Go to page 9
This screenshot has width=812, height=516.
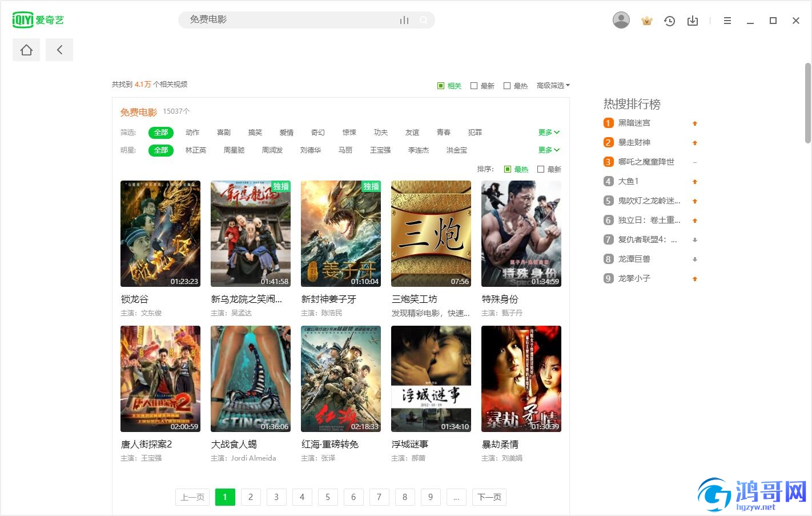tap(431, 497)
